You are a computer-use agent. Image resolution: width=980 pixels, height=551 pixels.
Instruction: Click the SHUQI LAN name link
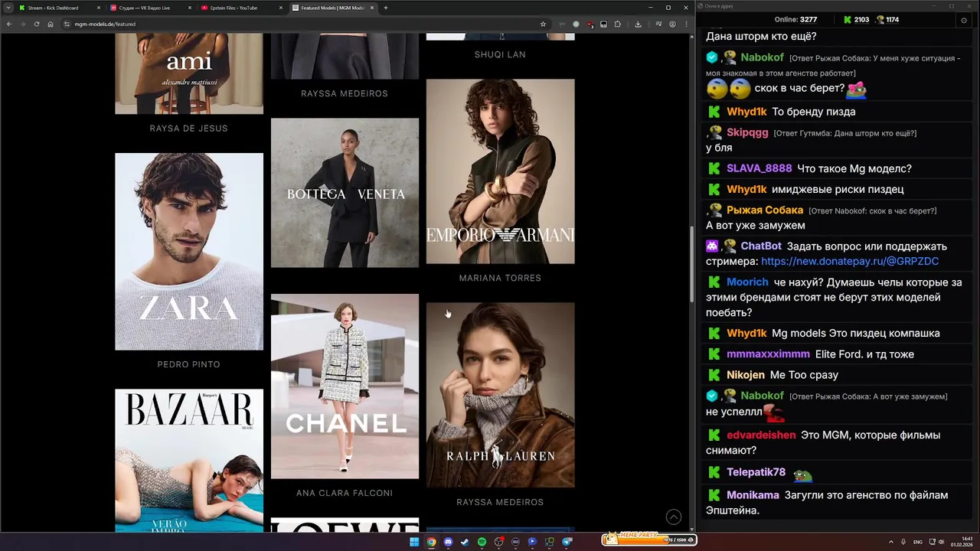[x=500, y=54]
